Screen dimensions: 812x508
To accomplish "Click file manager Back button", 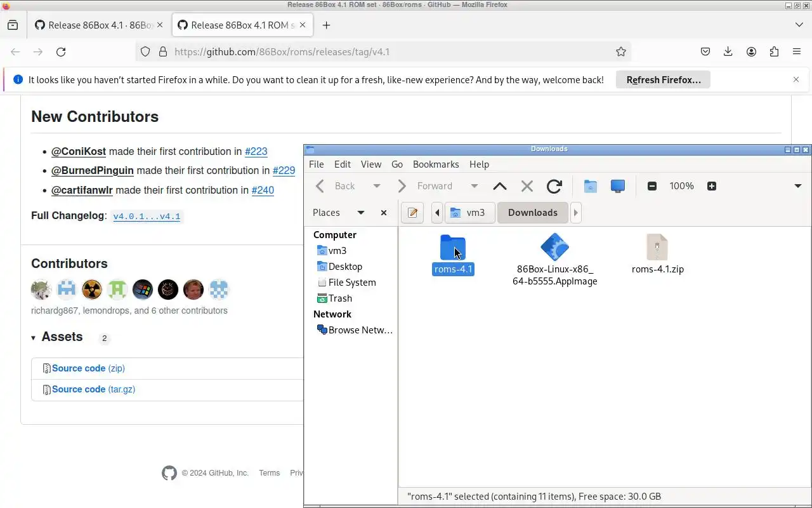I will click(336, 186).
